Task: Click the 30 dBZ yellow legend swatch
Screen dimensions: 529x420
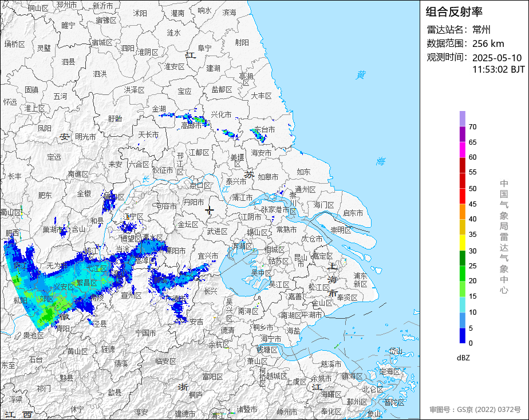Action: (x=462, y=243)
